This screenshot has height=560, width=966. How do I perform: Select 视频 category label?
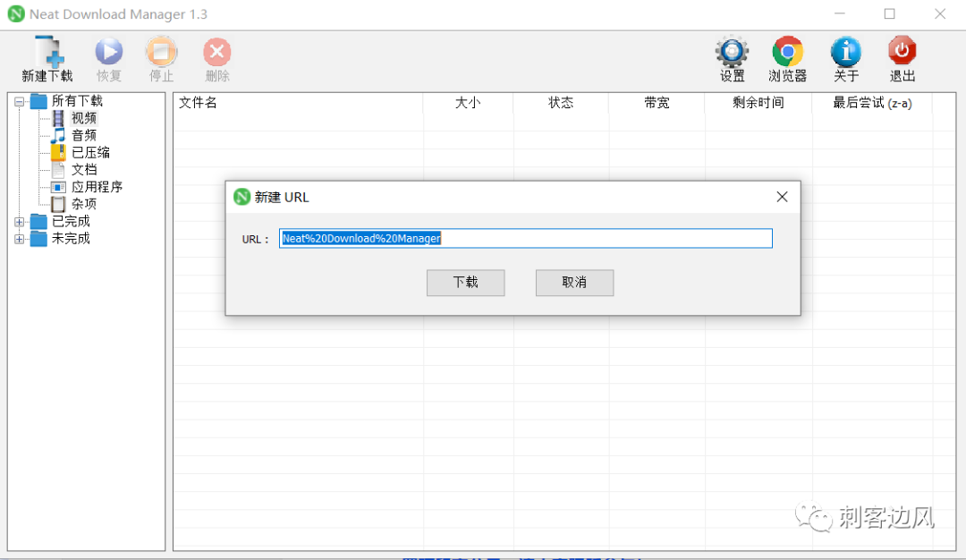coord(84,118)
